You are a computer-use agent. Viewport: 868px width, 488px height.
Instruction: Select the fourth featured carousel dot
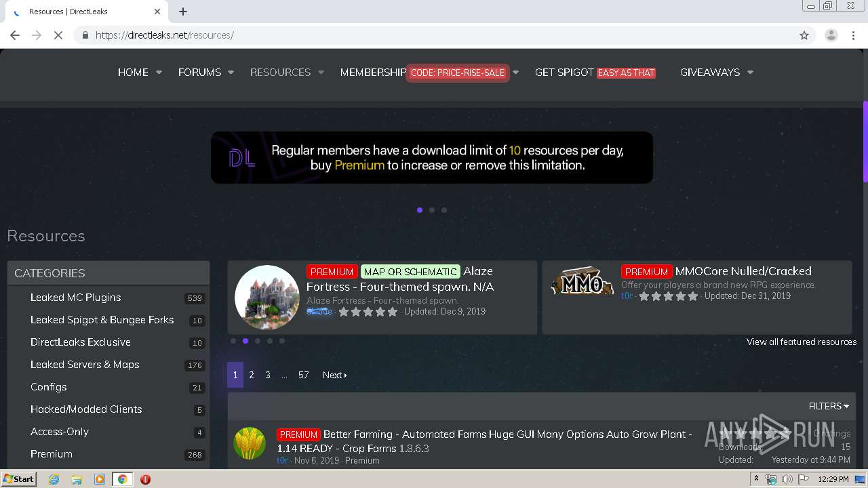coord(270,341)
